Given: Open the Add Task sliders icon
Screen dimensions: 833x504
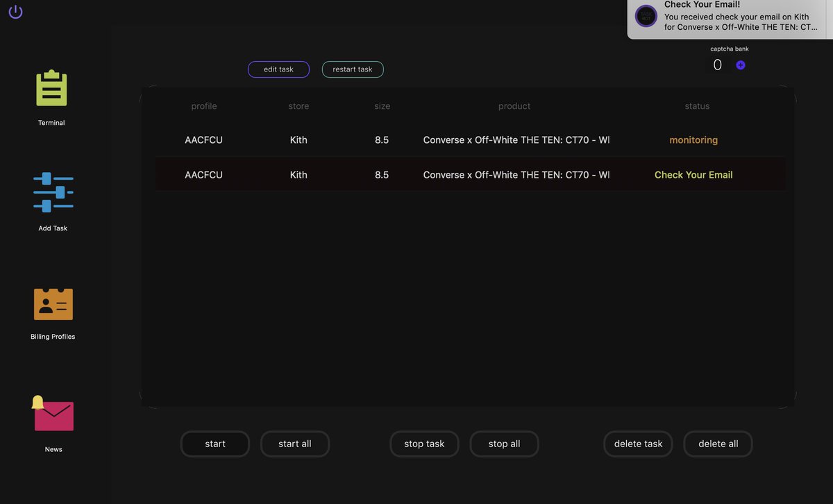Looking at the screenshot, I should pos(53,192).
